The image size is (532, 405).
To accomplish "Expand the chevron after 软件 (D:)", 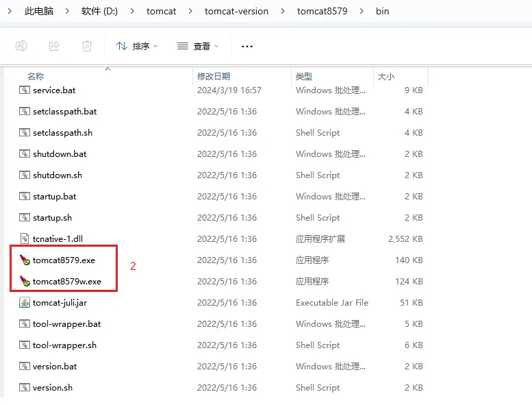I will coord(132,11).
